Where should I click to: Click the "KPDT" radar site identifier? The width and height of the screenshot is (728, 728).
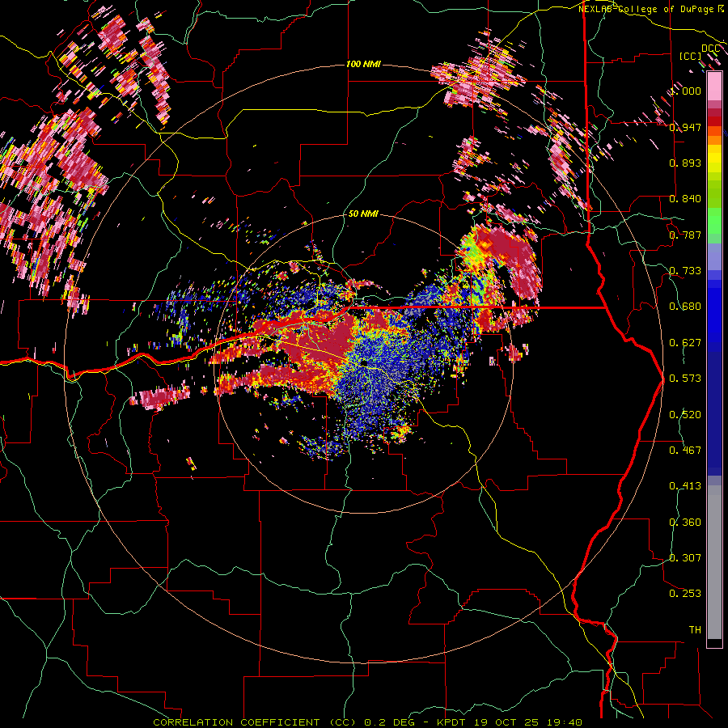point(451,722)
